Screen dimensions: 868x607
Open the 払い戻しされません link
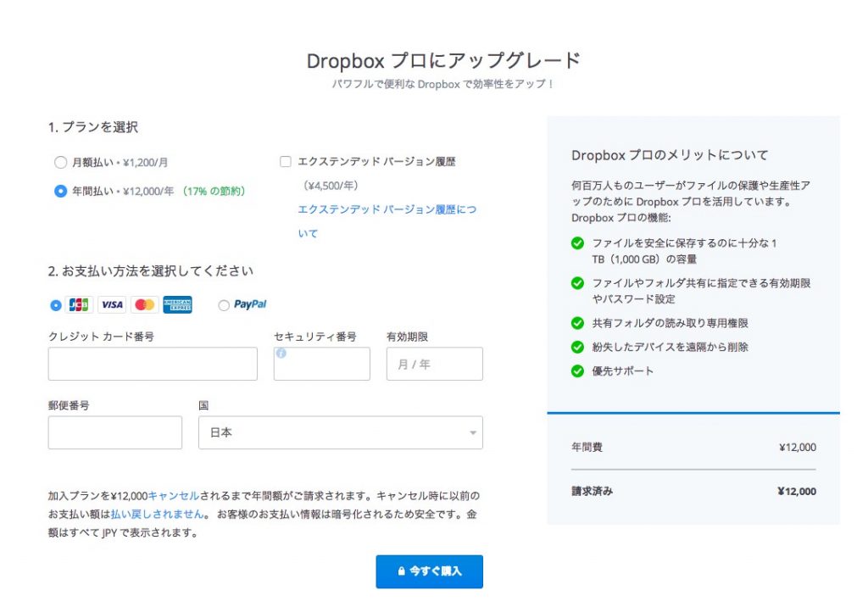pyautogui.click(x=157, y=514)
